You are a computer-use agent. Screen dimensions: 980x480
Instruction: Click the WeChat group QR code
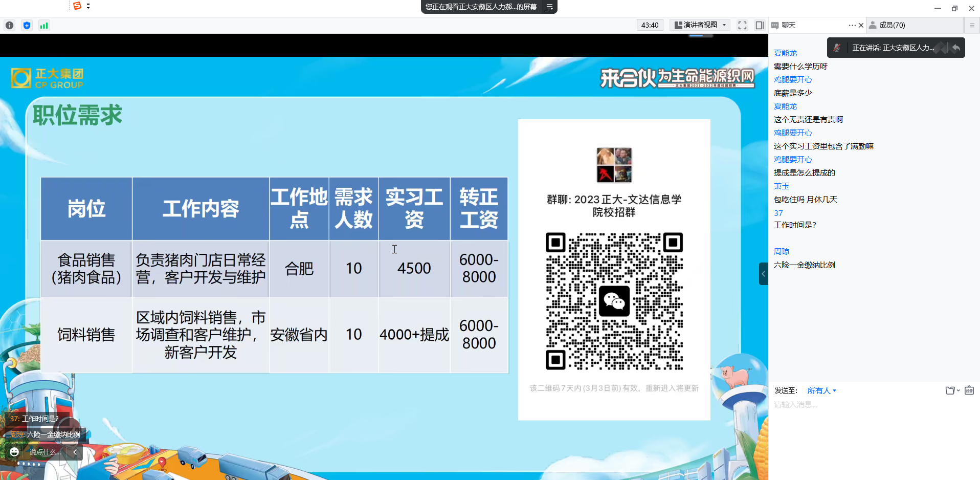(614, 301)
